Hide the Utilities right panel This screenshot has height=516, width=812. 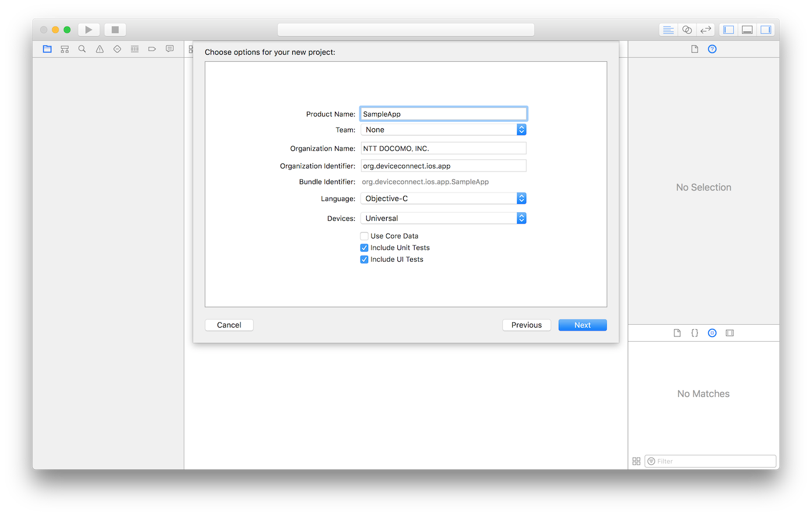coord(765,30)
